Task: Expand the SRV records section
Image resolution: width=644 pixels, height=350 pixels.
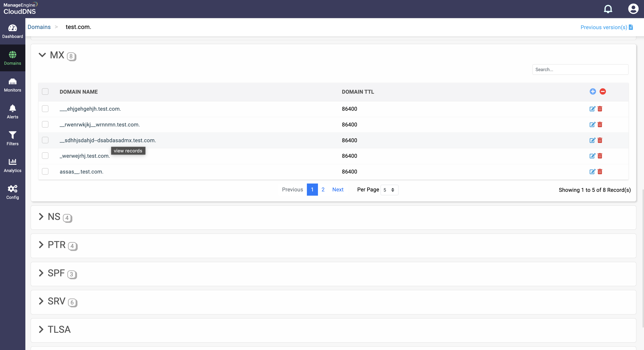Action: pyautogui.click(x=41, y=301)
